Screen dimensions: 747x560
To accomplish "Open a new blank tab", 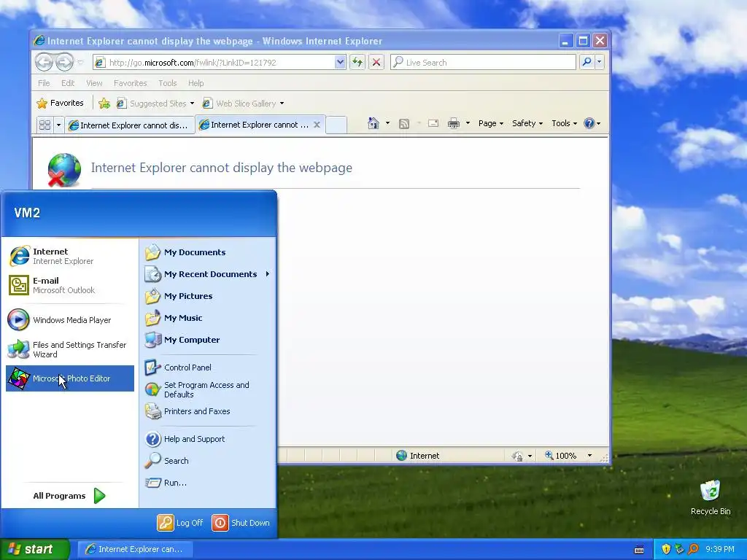I will coord(336,125).
